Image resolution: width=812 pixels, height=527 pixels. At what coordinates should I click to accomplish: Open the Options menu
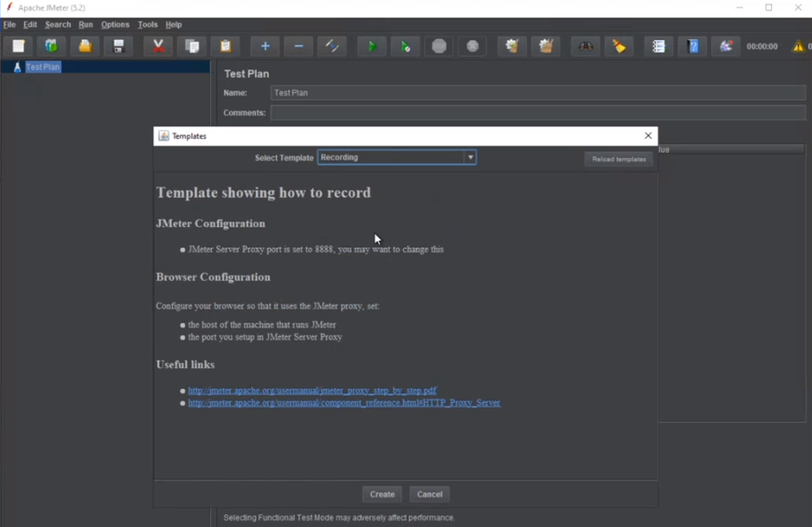(x=115, y=24)
